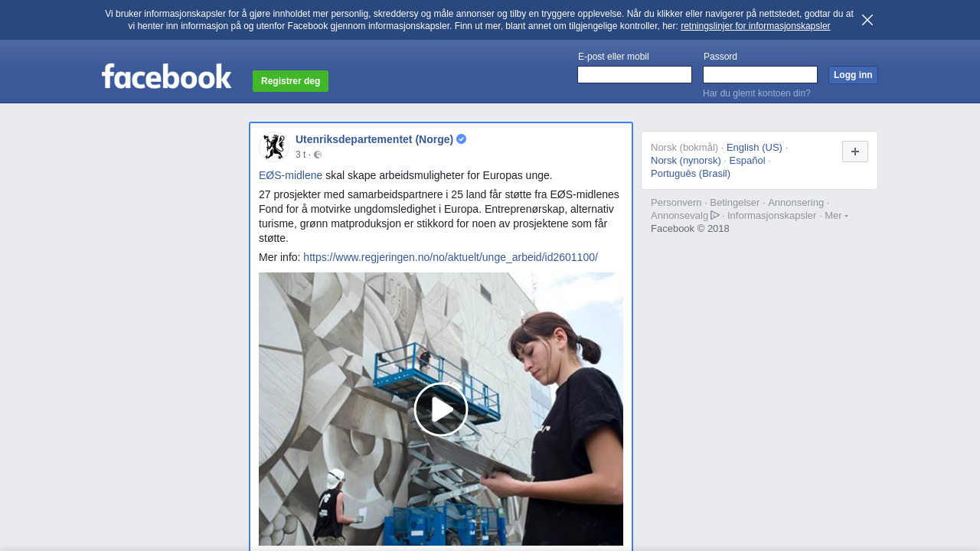The image size is (980, 551).
Task: Open the regjeringen.no article URL
Action: (x=450, y=257)
